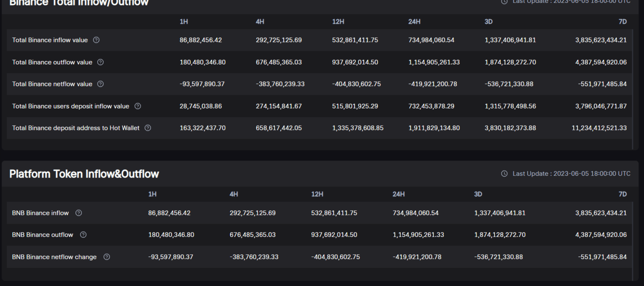Select 12H column header in Platform Token table
This screenshot has width=644, height=286.
(x=317, y=194)
